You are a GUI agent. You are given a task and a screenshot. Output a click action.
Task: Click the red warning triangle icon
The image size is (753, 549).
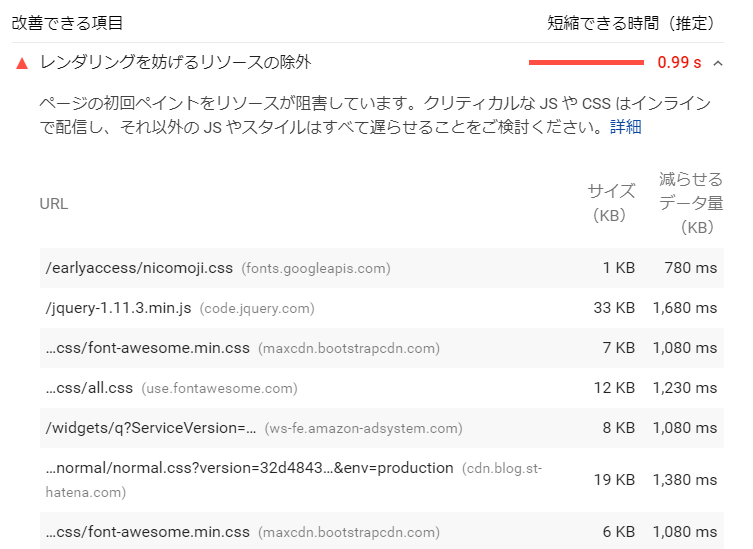point(22,63)
